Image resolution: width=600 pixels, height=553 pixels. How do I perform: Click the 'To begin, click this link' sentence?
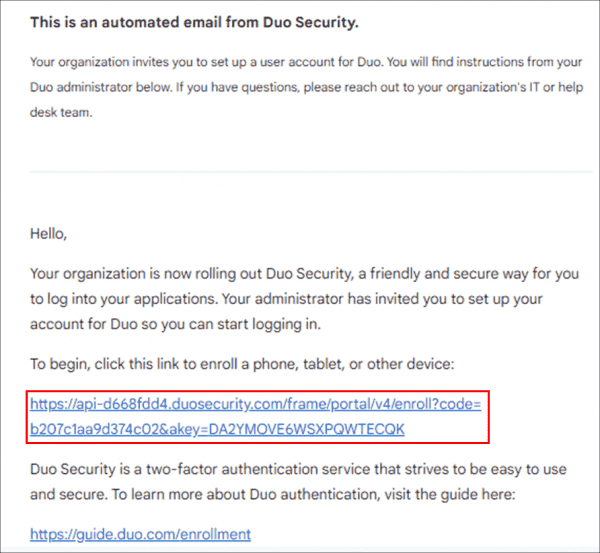coord(242,364)
